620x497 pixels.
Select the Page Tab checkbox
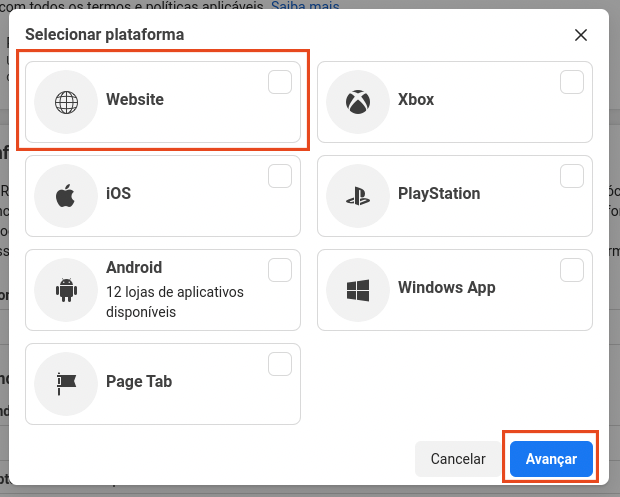pos(280,364)
